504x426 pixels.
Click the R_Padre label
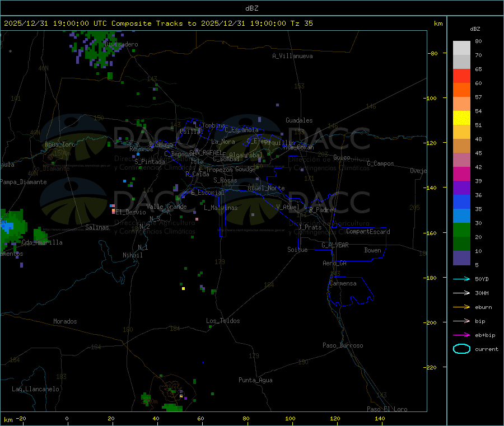[x=321, y=210]
